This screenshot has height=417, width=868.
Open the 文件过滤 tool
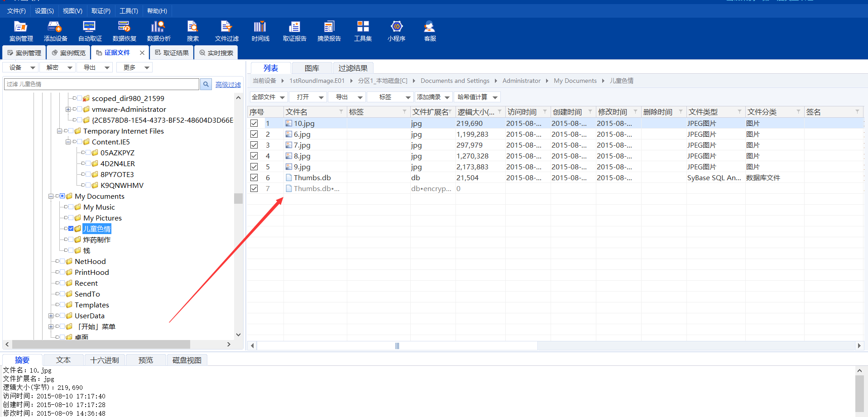click(226, 31)
